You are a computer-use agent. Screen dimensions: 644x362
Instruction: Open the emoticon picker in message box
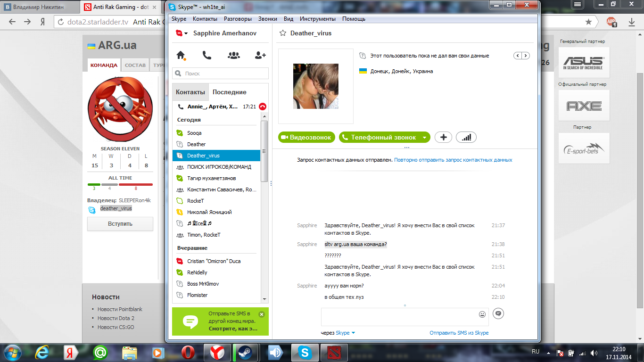pyautogui.click(x=482, y=314)
